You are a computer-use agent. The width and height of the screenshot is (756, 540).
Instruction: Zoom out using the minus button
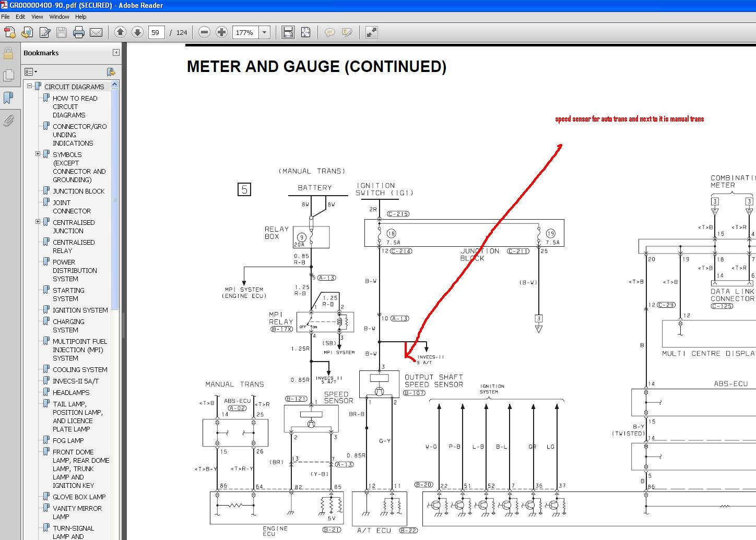point(205,32)
